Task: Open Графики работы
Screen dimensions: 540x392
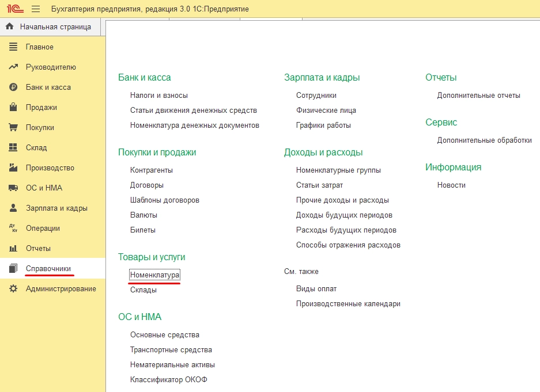Action: pos(323,125)
